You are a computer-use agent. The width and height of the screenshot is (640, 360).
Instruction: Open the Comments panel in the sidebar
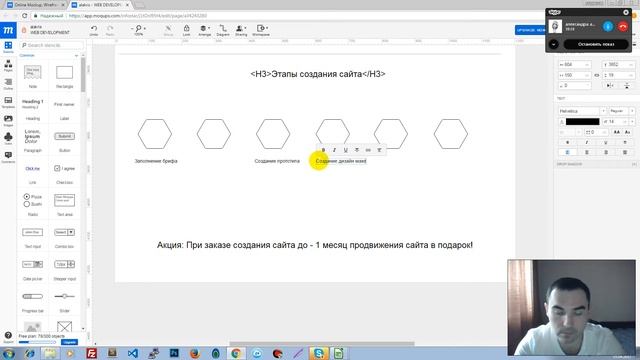(8, 157)
